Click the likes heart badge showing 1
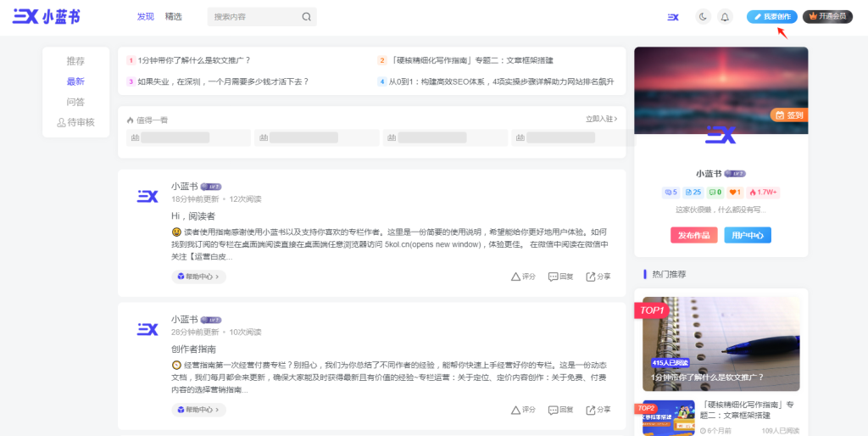This screenshot has height=436, width=868. pyautogui.click(x=735, y=193)
